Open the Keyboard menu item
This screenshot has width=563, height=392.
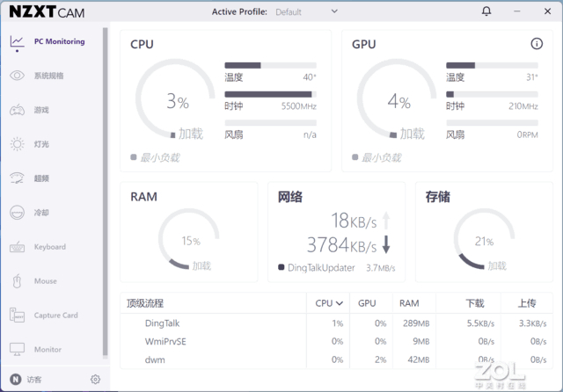pos(50,247)
